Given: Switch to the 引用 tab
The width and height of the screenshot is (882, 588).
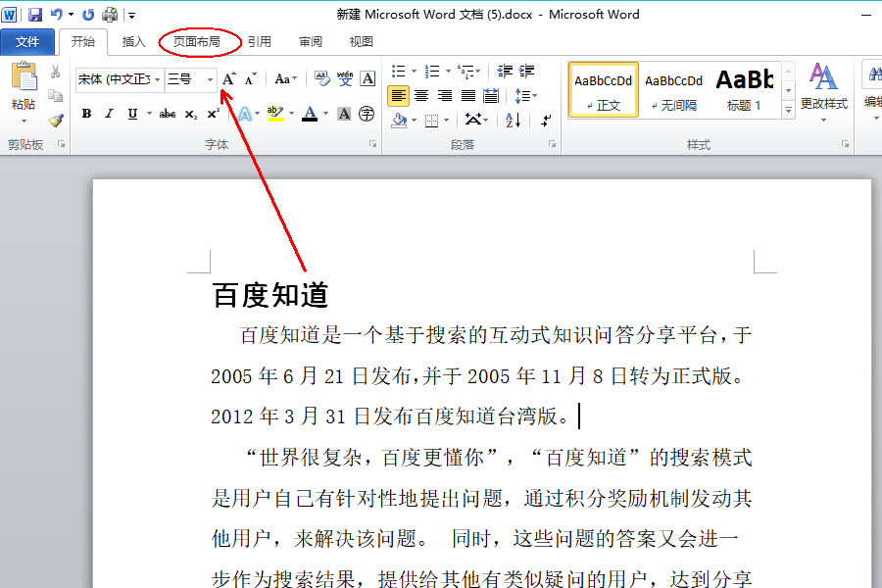Looking at the screenshot, I should tap(260, 41).
